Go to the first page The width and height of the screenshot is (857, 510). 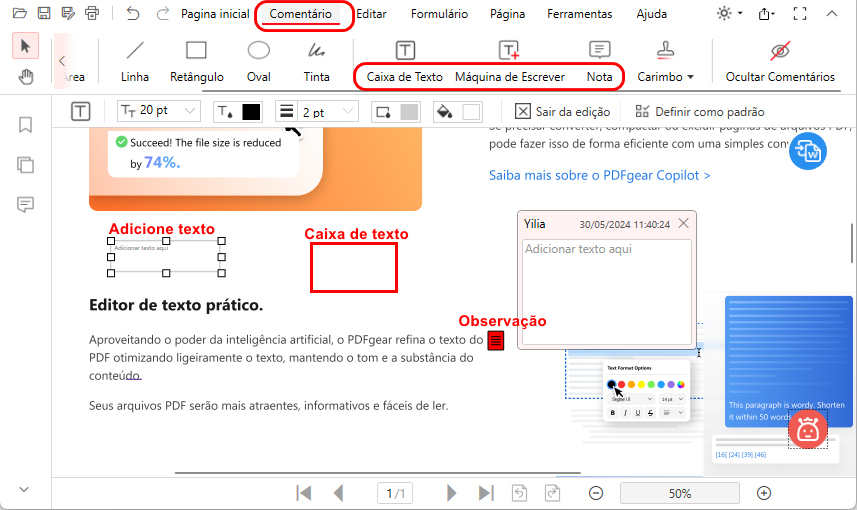tap(304, 493)
